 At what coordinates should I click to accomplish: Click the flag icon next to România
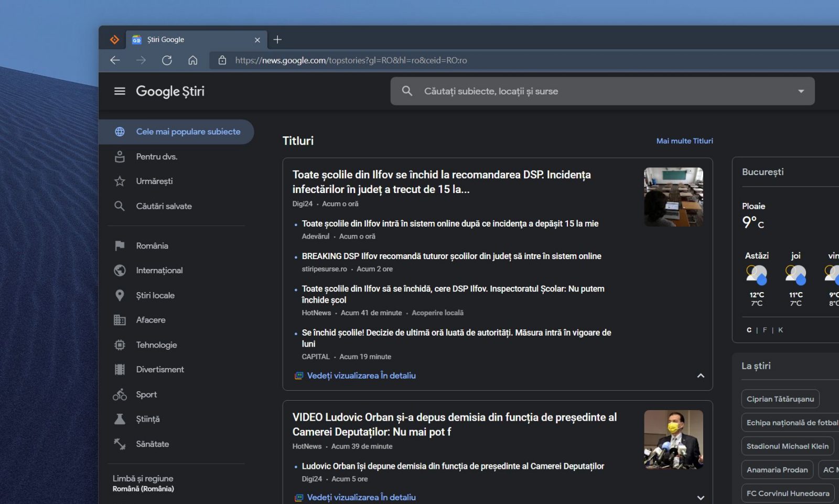120,245
